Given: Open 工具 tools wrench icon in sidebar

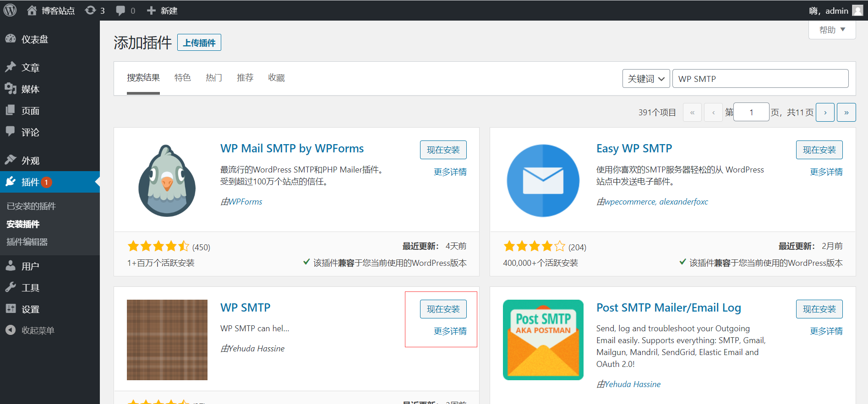Looking at the screenshot, I should click(x=11, y=287).
